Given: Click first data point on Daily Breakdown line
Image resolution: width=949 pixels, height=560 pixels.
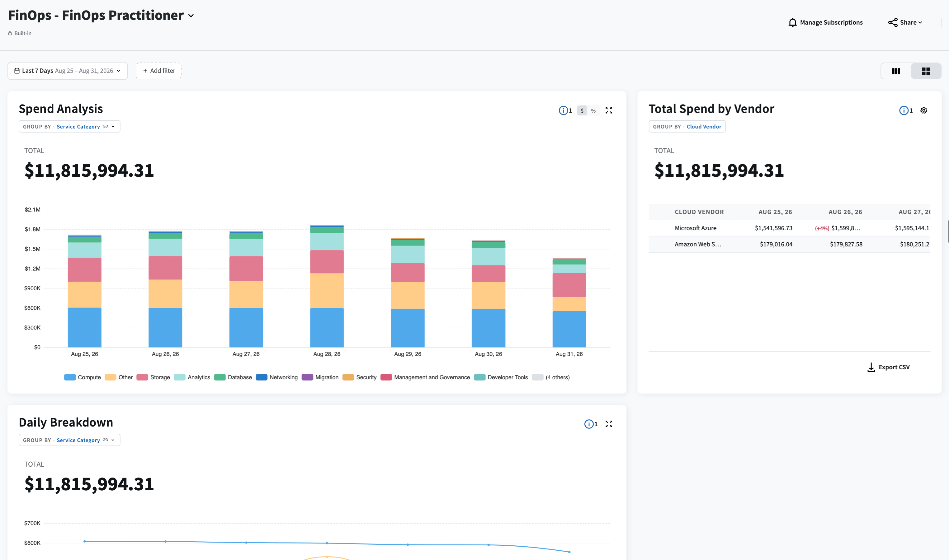Looking at the screenshot, I should tap(85, 542).
